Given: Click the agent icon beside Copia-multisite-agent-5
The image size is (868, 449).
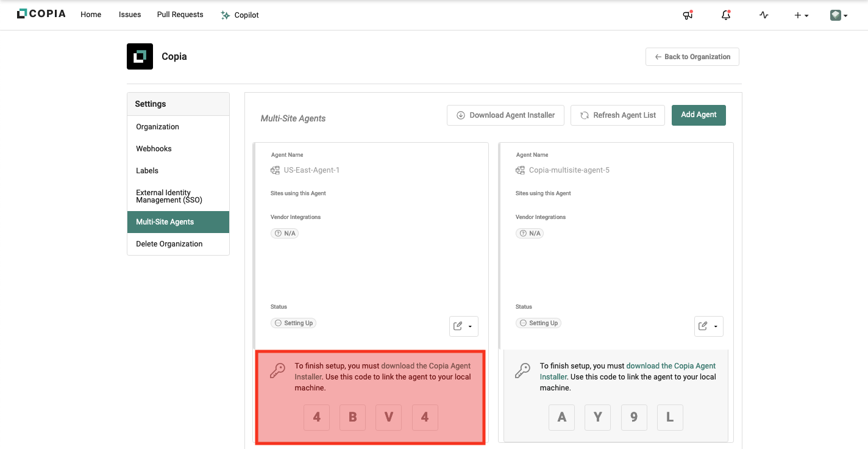Looking at the screenshot, I should point(520,170).
